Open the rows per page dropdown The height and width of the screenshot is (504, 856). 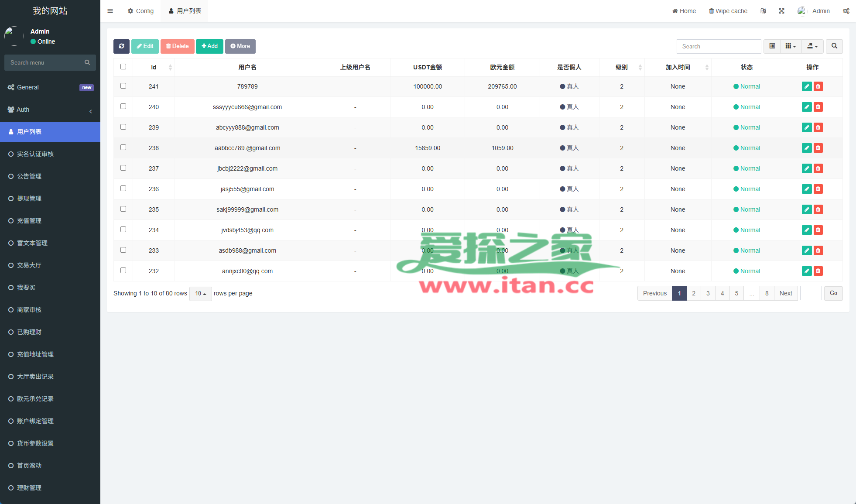click(x=201, y=294)
